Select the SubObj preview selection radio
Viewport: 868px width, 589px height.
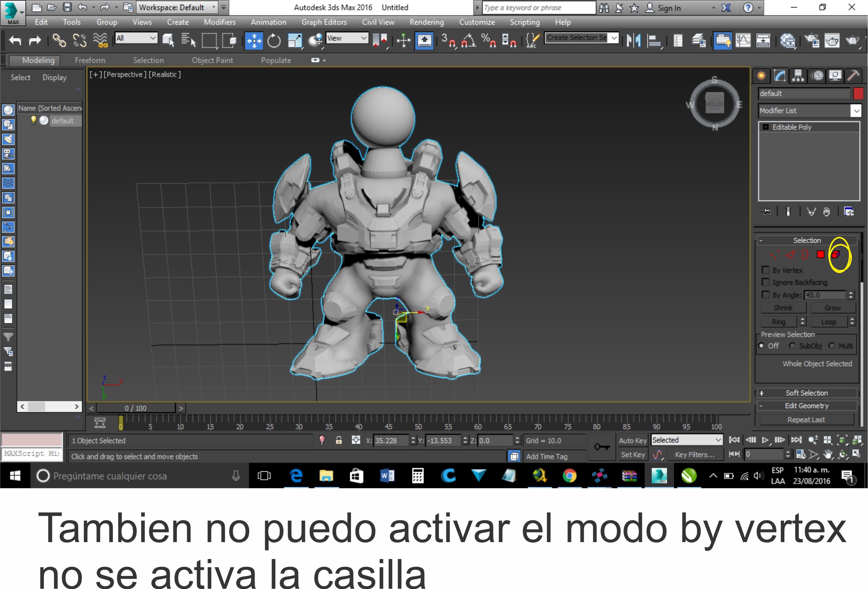(792, 346)
